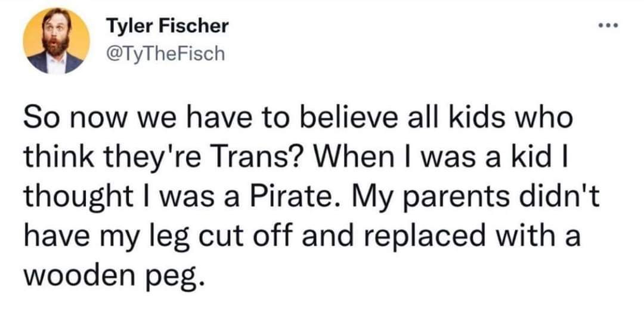The image size is (644, 318).
Task: Visit the @TyTheFisch handle
Action: click(165, 54)
